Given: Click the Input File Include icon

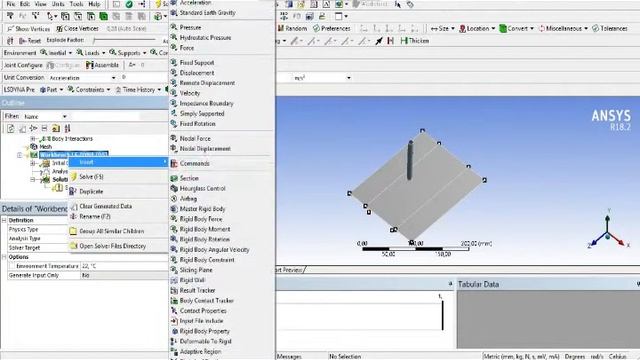Looking at the screenshot, I should 174,321.
